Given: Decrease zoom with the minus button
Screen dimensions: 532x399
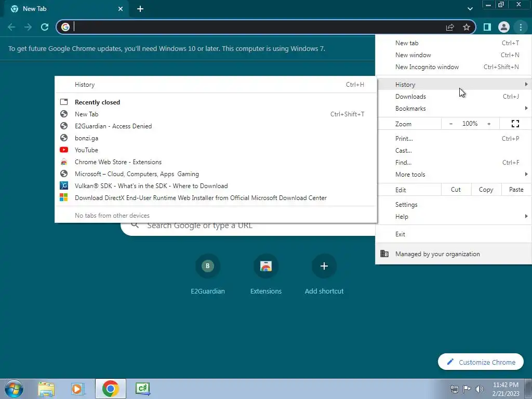Looking at the screenshot, I should coord(451,124).
